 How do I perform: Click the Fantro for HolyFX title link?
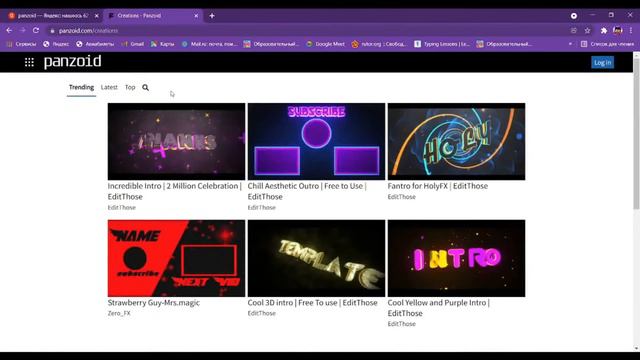click(438, 186)
